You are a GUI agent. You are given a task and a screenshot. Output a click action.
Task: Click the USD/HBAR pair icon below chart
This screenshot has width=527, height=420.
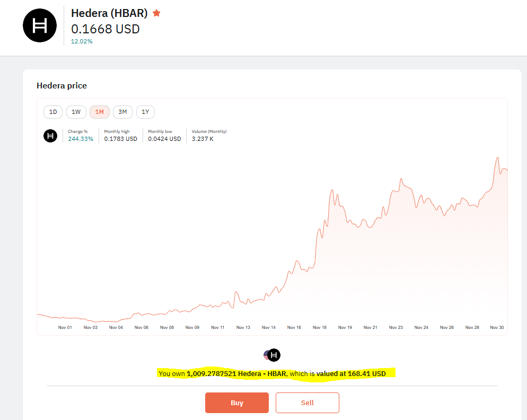pos(272,355)
